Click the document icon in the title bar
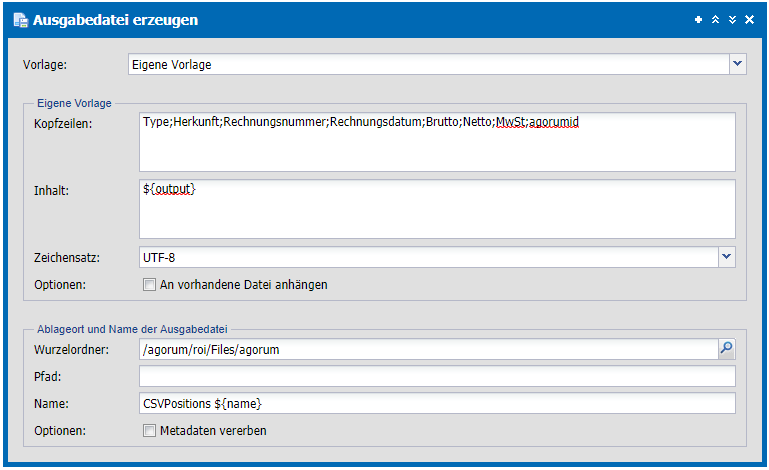The width and height of the screenshot is (769, 470). tap(21, 20)
